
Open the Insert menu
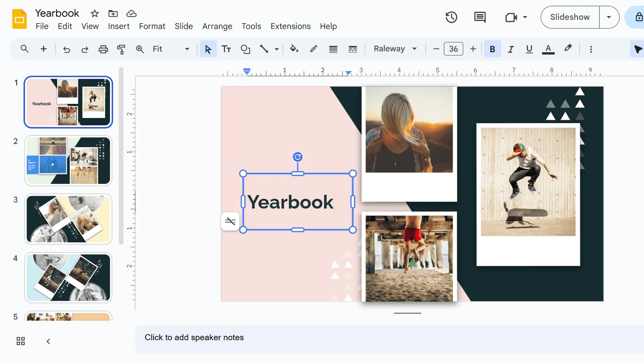pos(118,26)
